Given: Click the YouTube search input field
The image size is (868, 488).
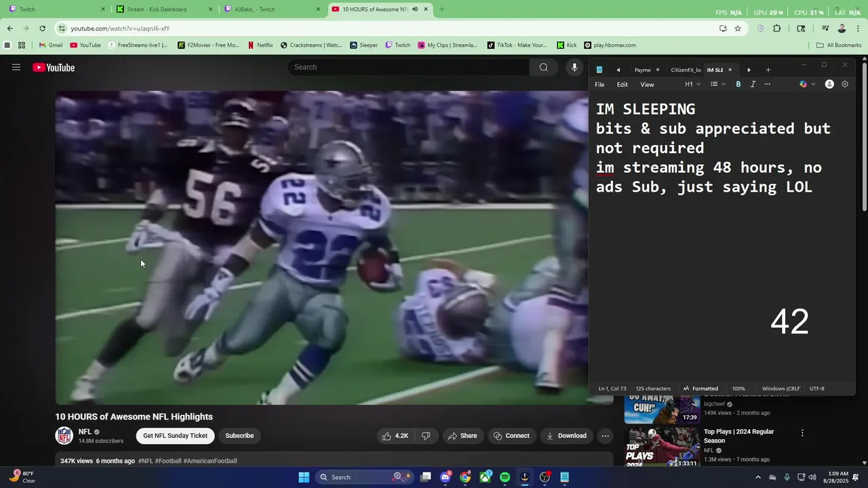Looking at the screenshot, I should [409, 67].
